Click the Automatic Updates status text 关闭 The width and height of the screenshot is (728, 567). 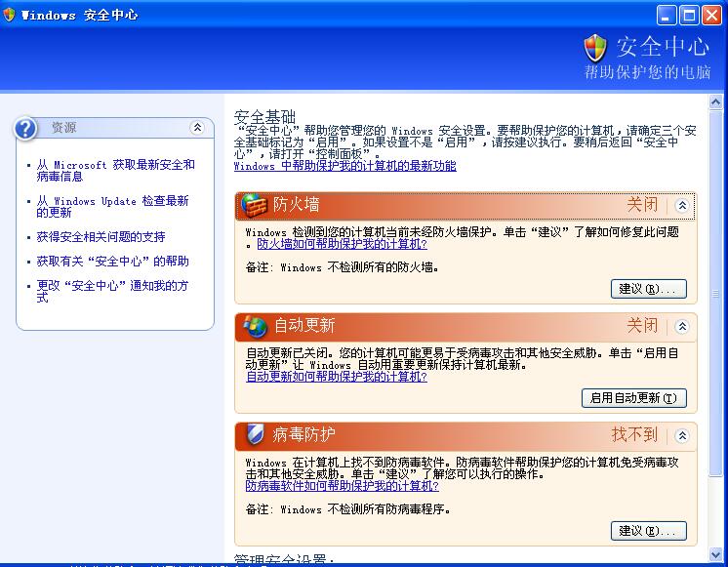click(x=642, y=326)
